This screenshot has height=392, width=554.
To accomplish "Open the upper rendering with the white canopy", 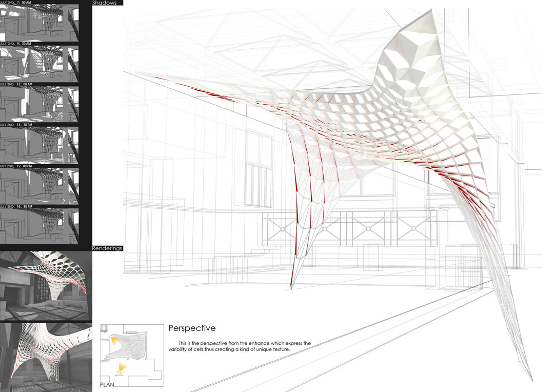I will tap(46, 285).
